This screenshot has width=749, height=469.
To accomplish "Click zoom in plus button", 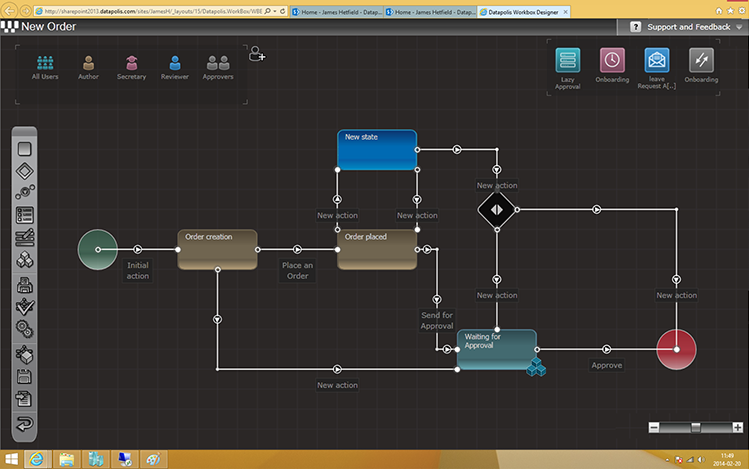I will (x=738, y=427).
